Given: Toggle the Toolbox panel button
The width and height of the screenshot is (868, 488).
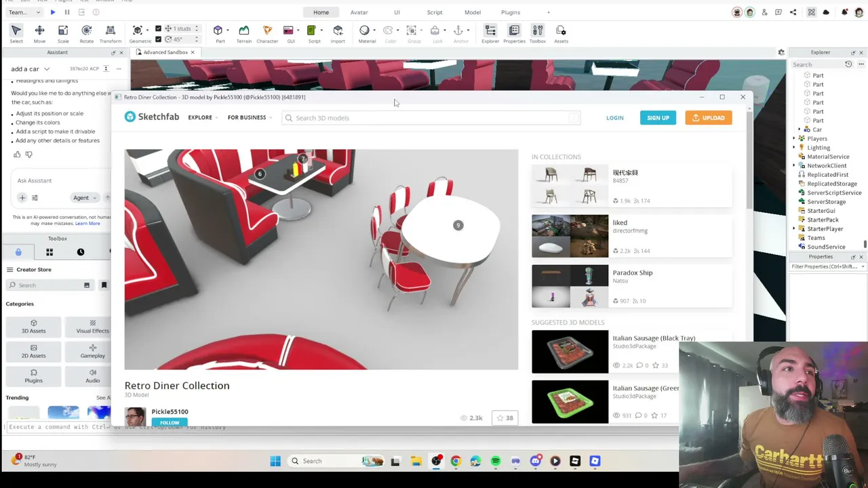Looking at the screenshot, I should point(537,33).
